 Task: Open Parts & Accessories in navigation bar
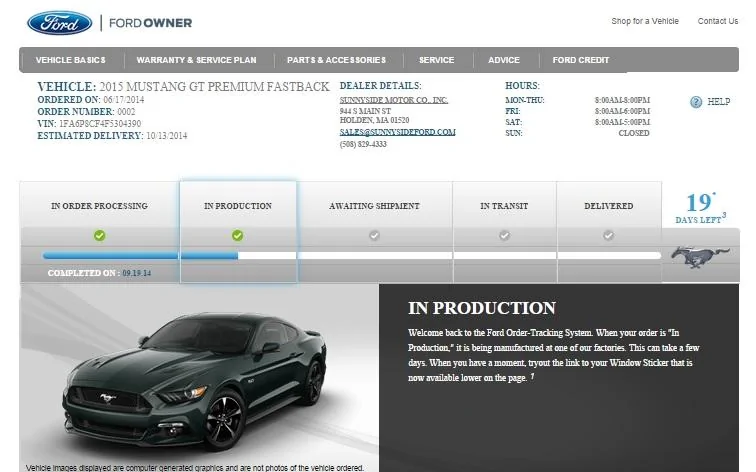pyautogui.click(x=336, y=60)
